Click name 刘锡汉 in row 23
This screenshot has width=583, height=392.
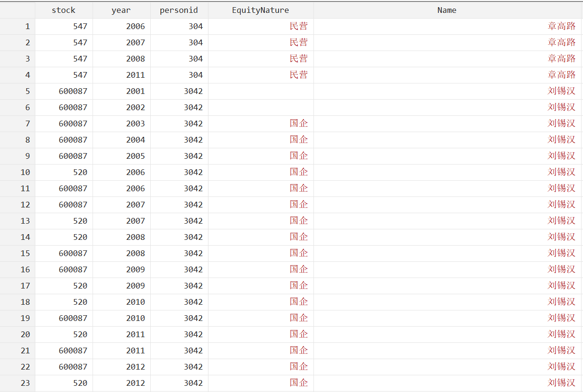tap(562, 383)
